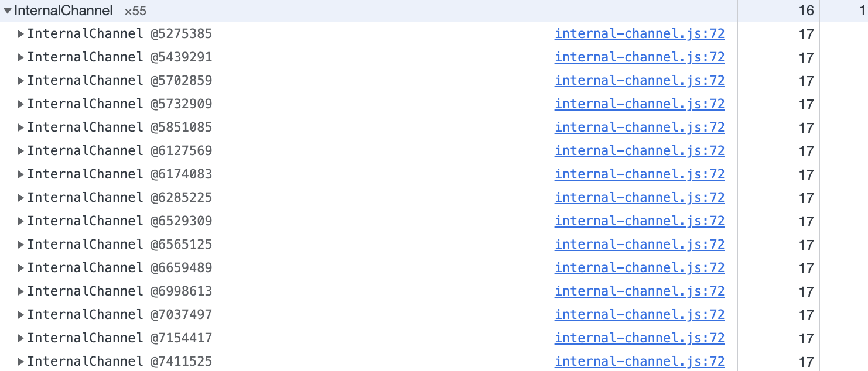868x371 pixels.
Task: Expand InternalChannel @5275385
Action: (20, 34)
